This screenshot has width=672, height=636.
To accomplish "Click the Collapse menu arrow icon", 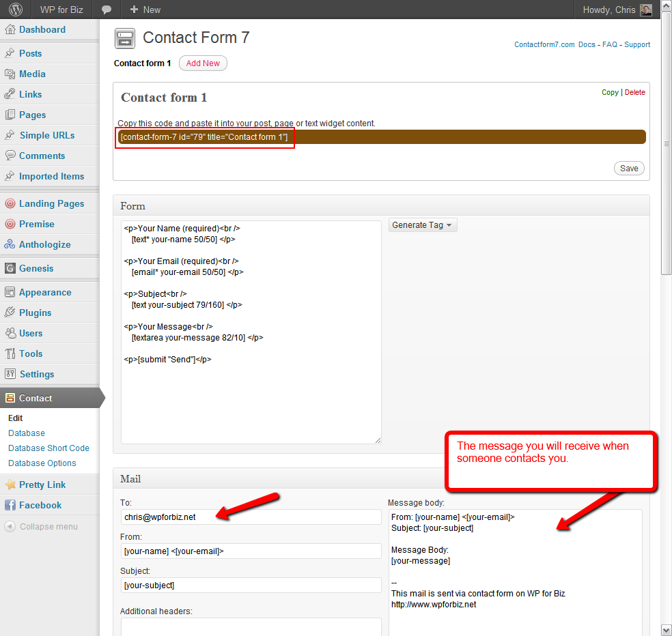I will click(10, 526).
